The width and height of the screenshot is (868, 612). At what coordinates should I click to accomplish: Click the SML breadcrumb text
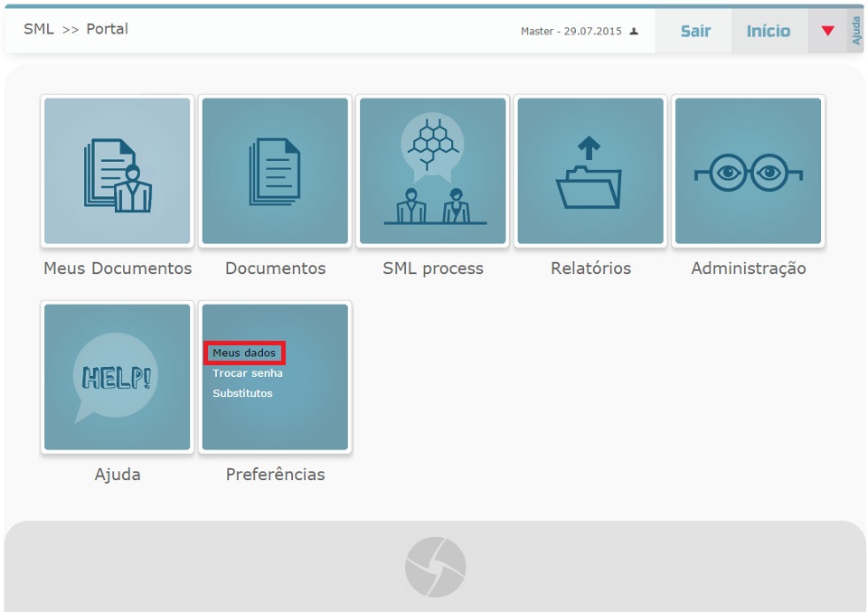pyautogui.click(x=39, y=29)
